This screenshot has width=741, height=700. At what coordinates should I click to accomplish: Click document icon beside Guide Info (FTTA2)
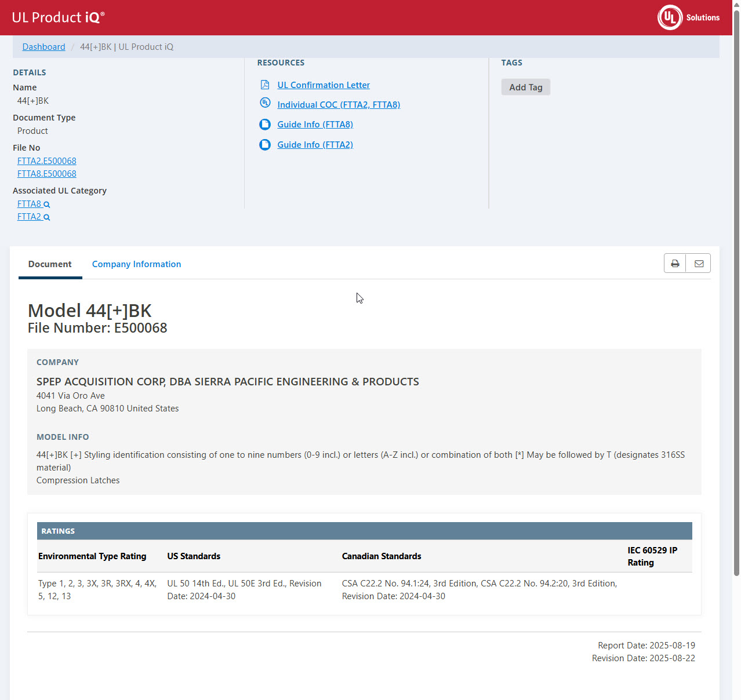pyautogui.click(x=265, y=145)
